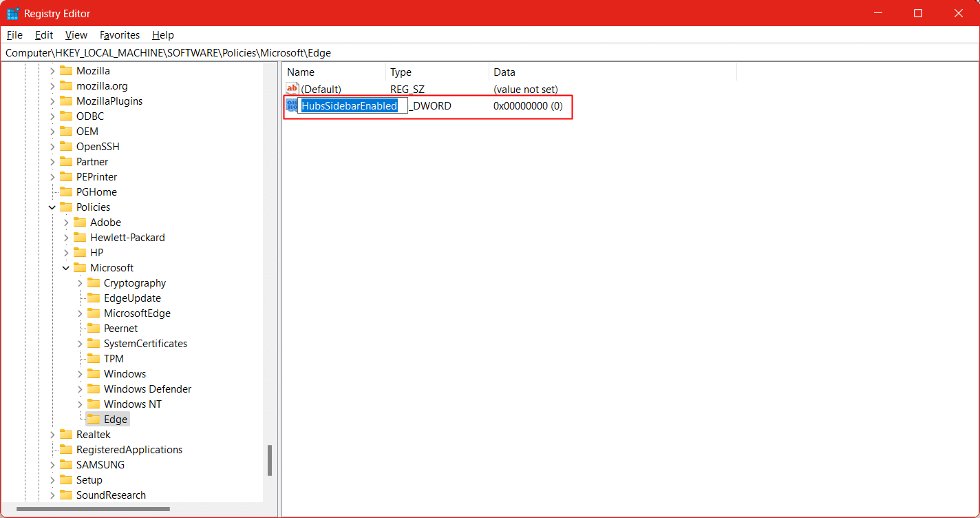Screen dimensions: 980x518
Task: Expand the Realtek key
Action: [52, 435]
